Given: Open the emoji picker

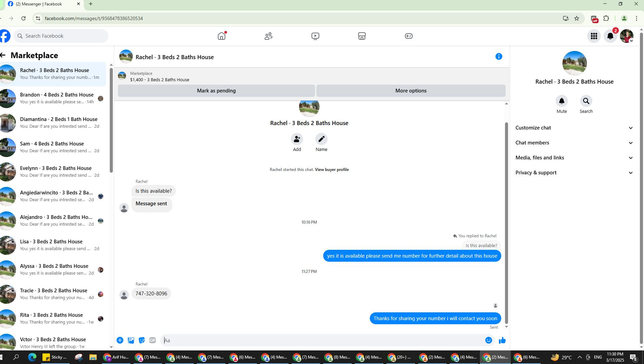Looking at the screenshot, I should [x=489, y=340].
